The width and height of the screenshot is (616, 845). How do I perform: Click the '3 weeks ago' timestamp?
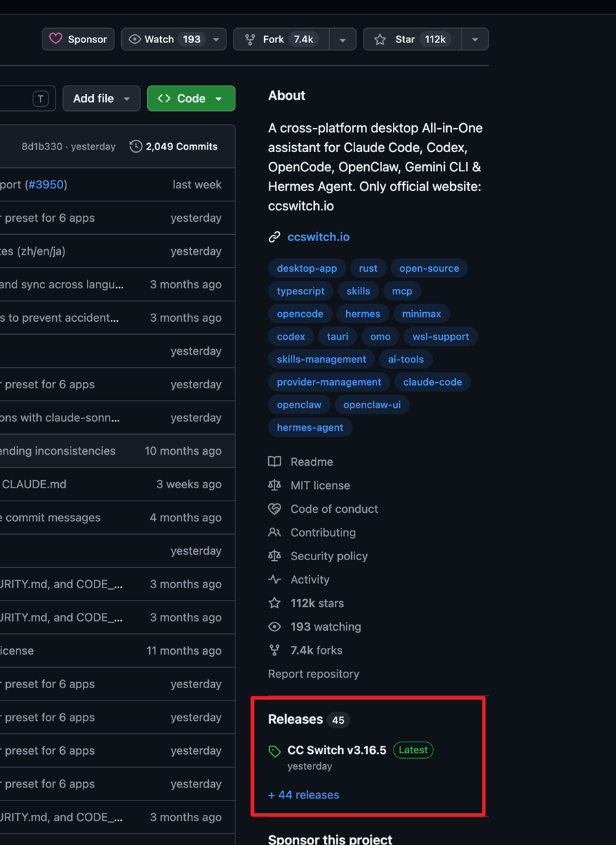tap(189, 484)
